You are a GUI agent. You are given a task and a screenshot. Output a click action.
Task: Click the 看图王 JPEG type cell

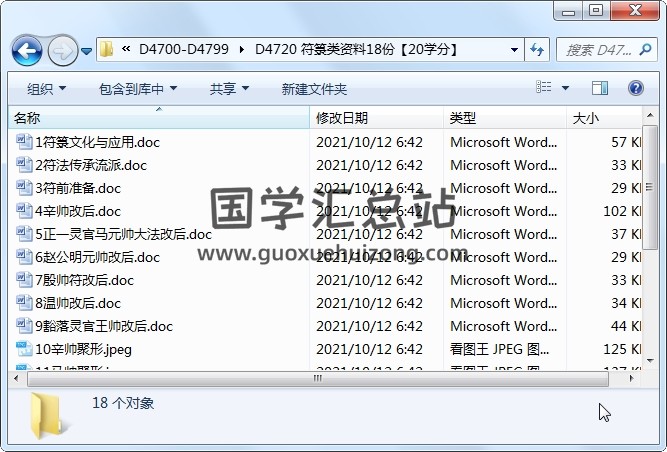(499, 349)
